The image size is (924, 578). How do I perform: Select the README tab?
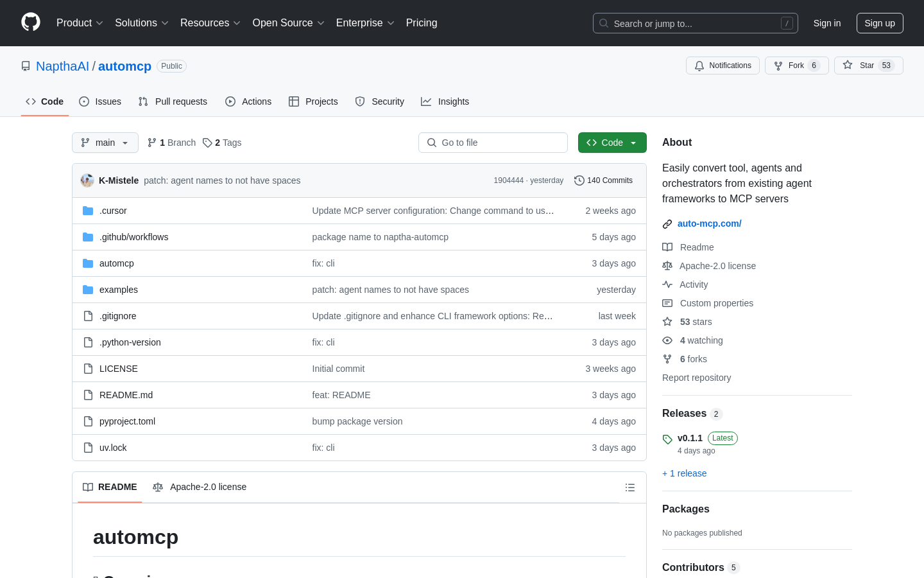point(110,487)
